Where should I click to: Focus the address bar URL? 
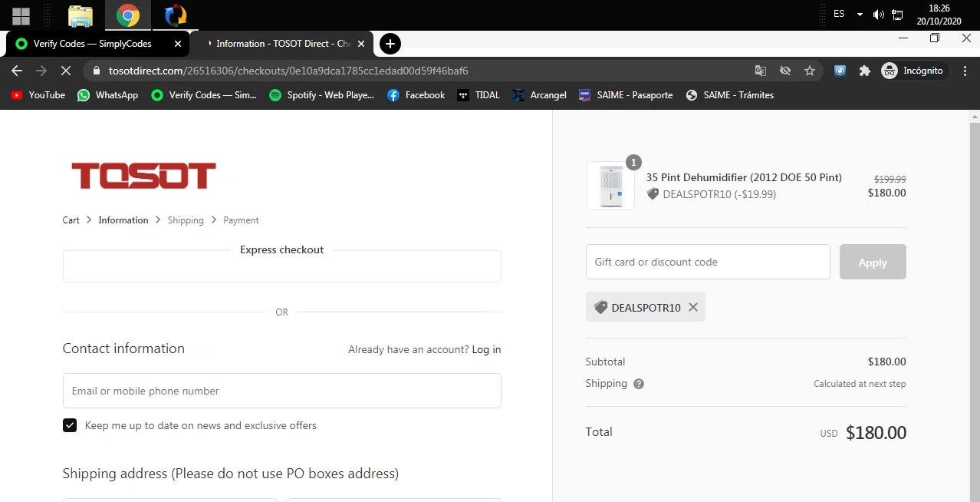click(288, 71)
